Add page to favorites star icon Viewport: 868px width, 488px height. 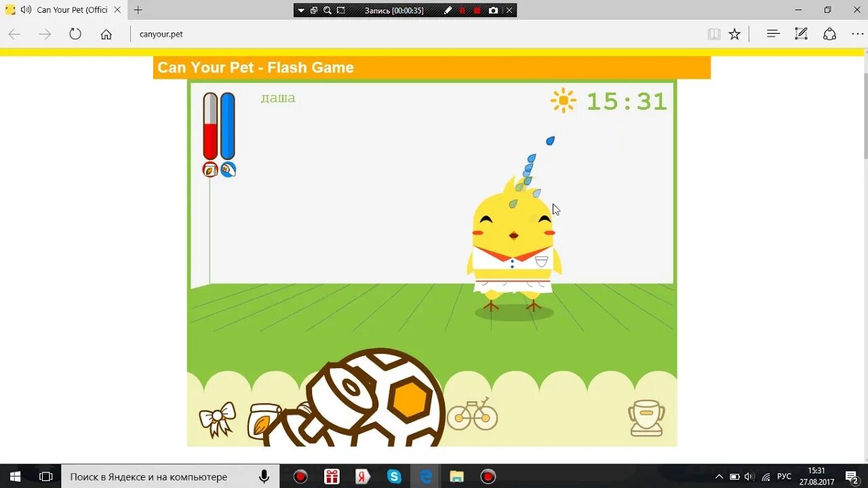point(734,34)
